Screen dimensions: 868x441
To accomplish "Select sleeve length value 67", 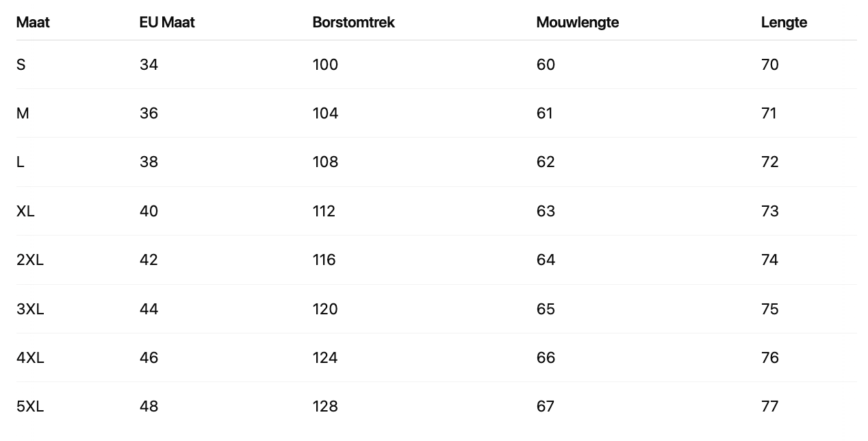I will click(546, 407).
